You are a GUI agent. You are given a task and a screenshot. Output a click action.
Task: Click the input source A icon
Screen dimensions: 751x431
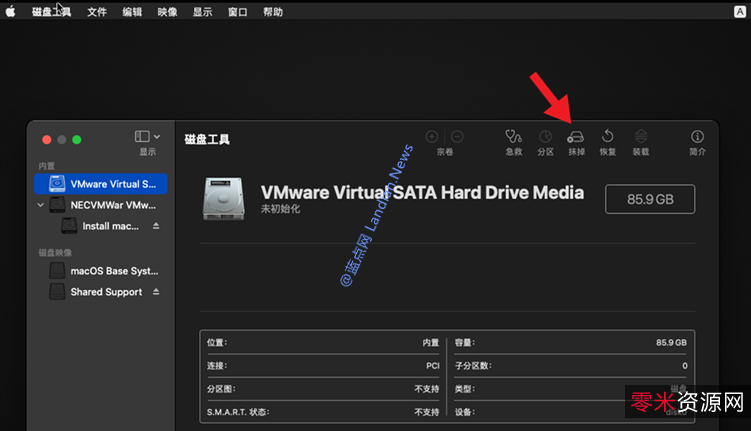tap(740, 12)
